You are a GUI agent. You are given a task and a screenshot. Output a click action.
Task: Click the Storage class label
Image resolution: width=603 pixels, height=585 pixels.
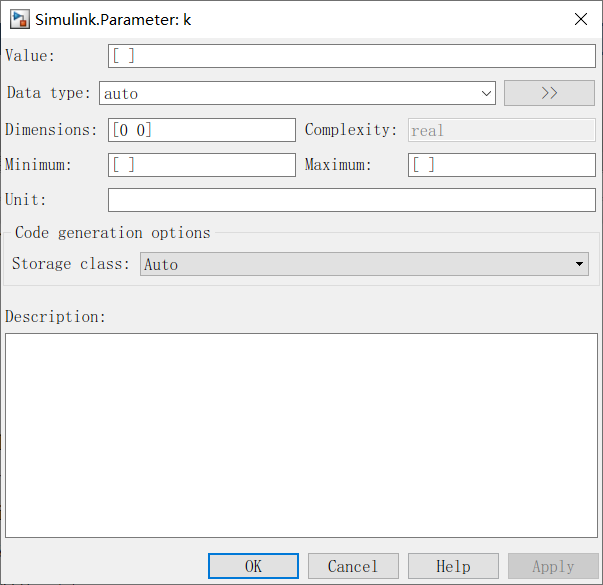coord(70,264)
